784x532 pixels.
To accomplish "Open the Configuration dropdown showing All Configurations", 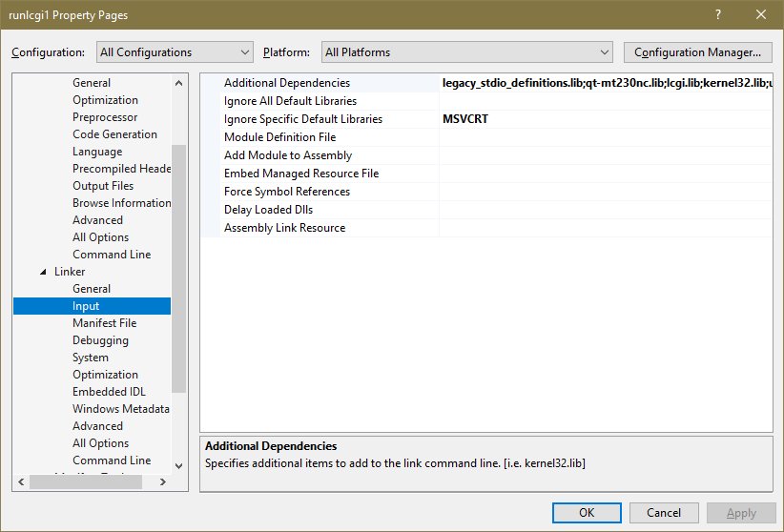I will click(x=175, y=52).
